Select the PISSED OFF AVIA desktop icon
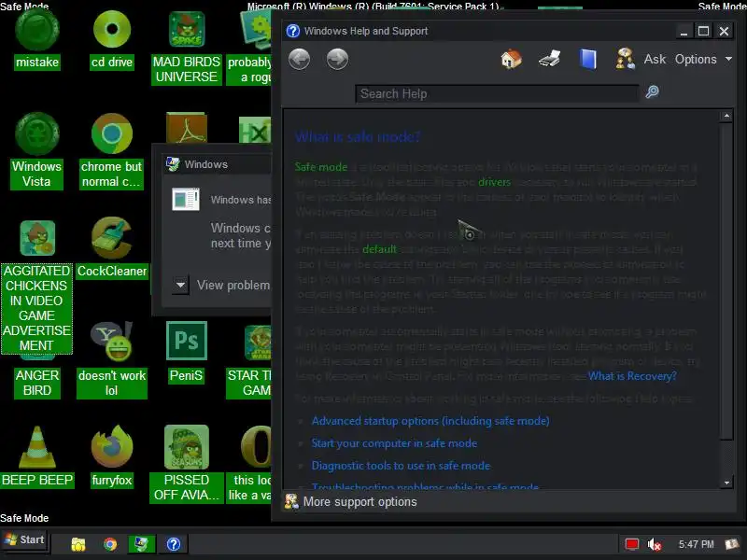This screenshot has height=560, width=747. click(x=186, y=464)
